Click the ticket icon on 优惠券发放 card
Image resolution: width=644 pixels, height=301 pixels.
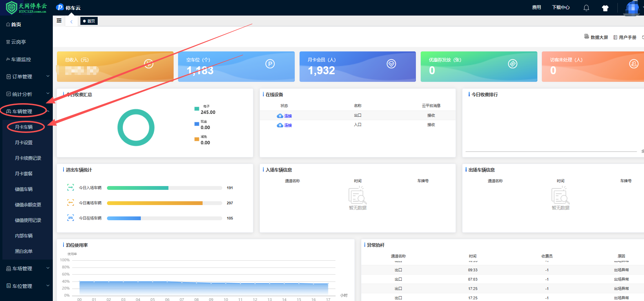point(513,64)
